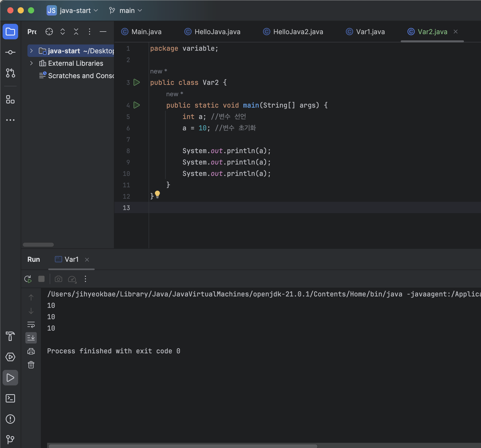Switch to the Var1.java tab

click(x=370, y=32)
